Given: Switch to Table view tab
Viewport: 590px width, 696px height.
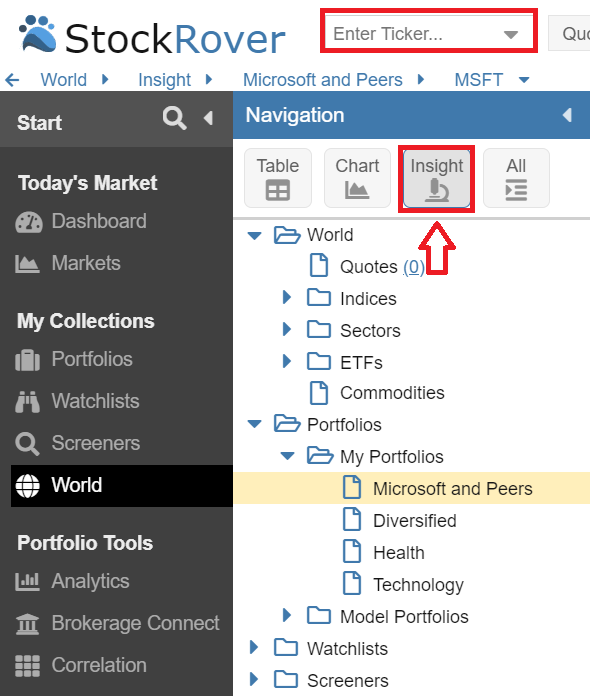Looking at the screenshot, I should click(x=278, y=178).
